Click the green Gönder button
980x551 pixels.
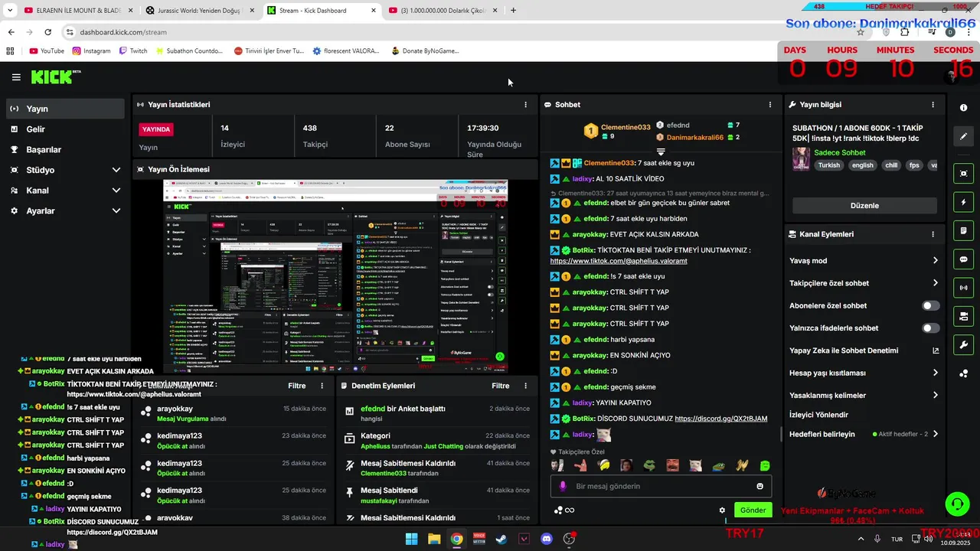(x=753, y=510)
